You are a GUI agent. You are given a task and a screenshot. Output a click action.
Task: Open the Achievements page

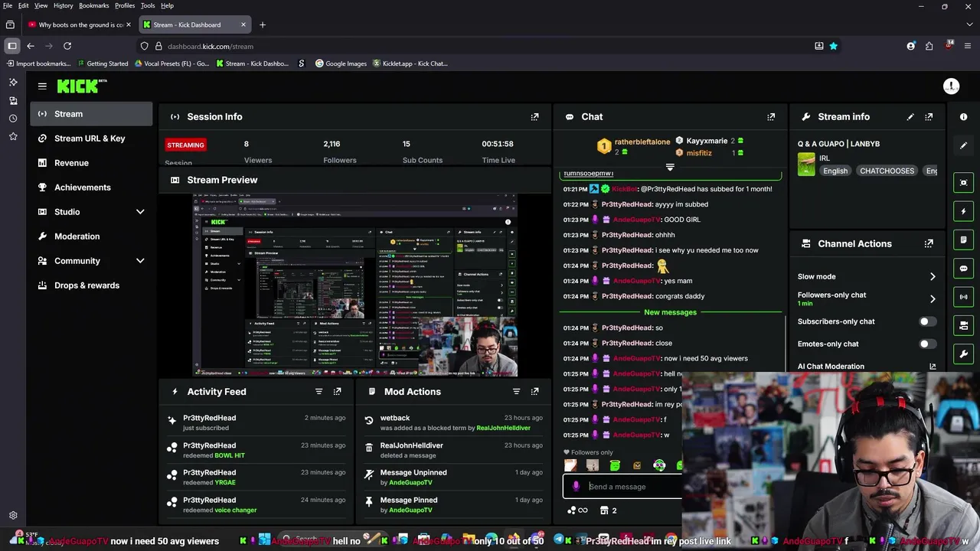[91, 187]
